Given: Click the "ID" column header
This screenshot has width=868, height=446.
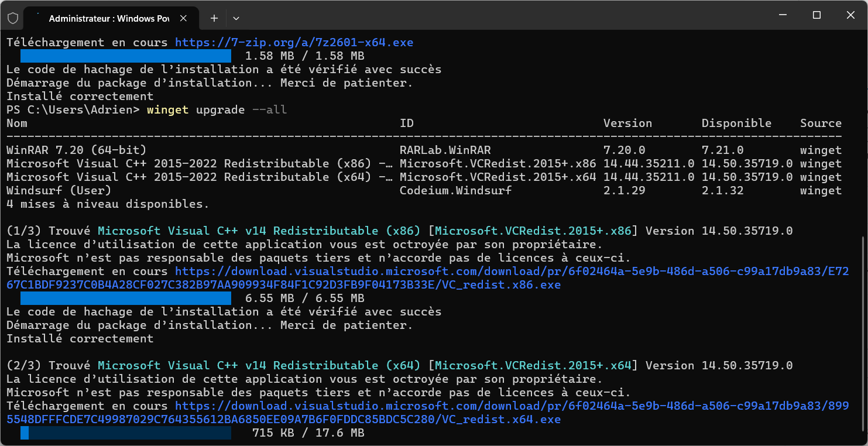Looking at the screenshot, I should (x=407, y=123).
